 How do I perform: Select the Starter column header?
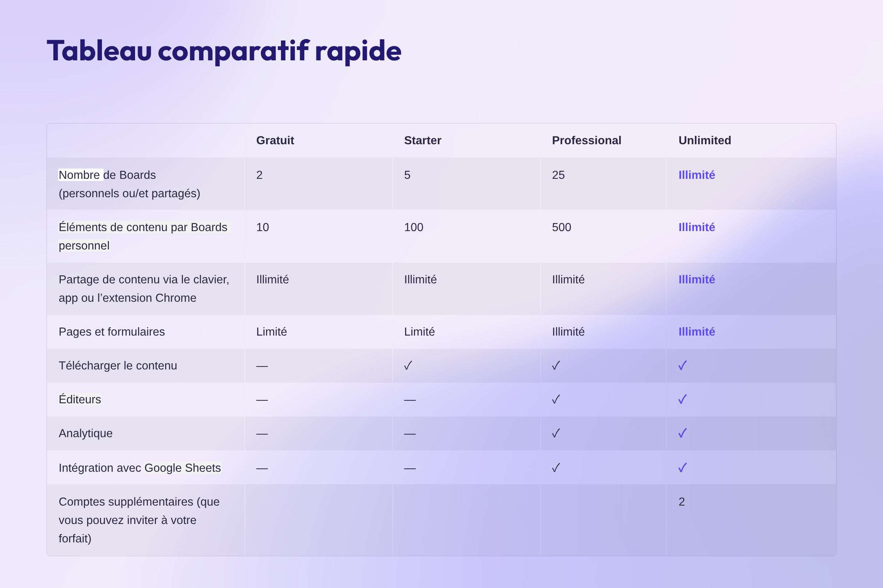[x=423, y=140]
